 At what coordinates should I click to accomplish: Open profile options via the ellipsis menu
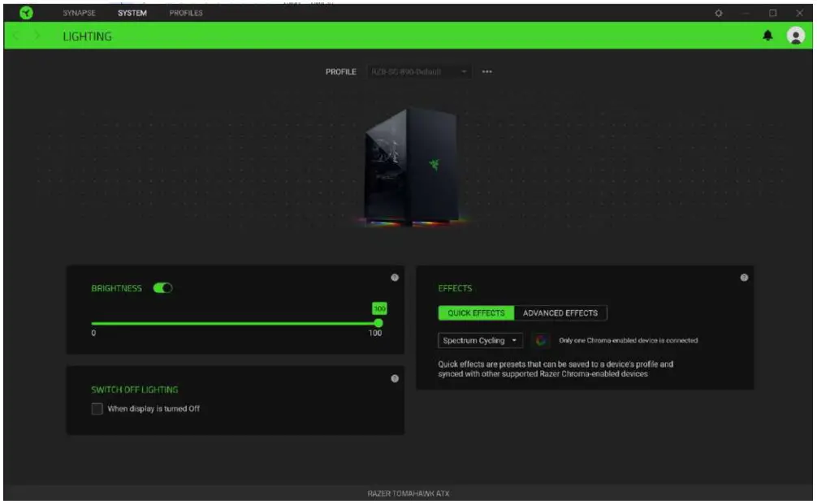488,71
